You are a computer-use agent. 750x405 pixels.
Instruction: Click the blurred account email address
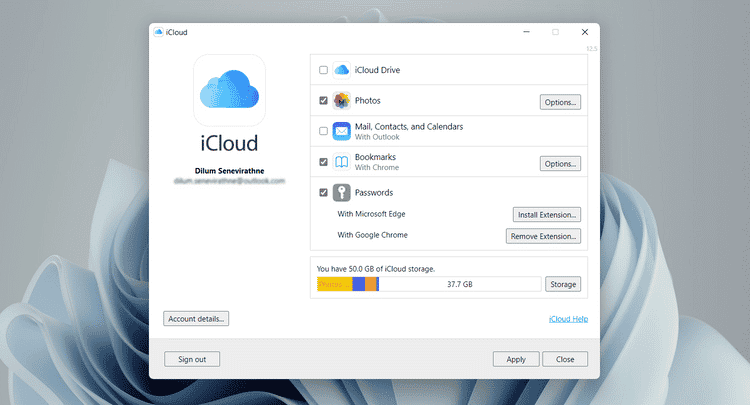[x=230, y=181]
